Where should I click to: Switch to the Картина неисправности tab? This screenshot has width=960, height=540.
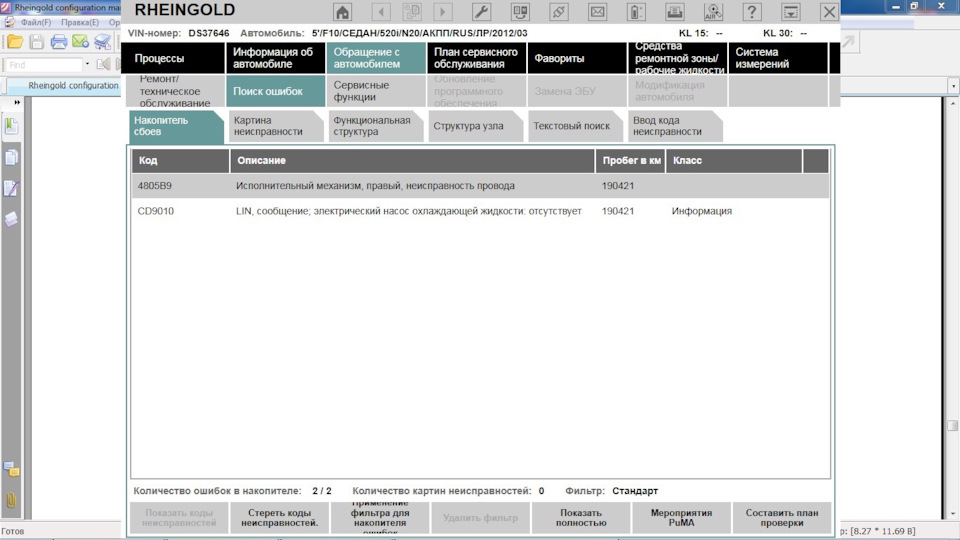pos(276,126)
